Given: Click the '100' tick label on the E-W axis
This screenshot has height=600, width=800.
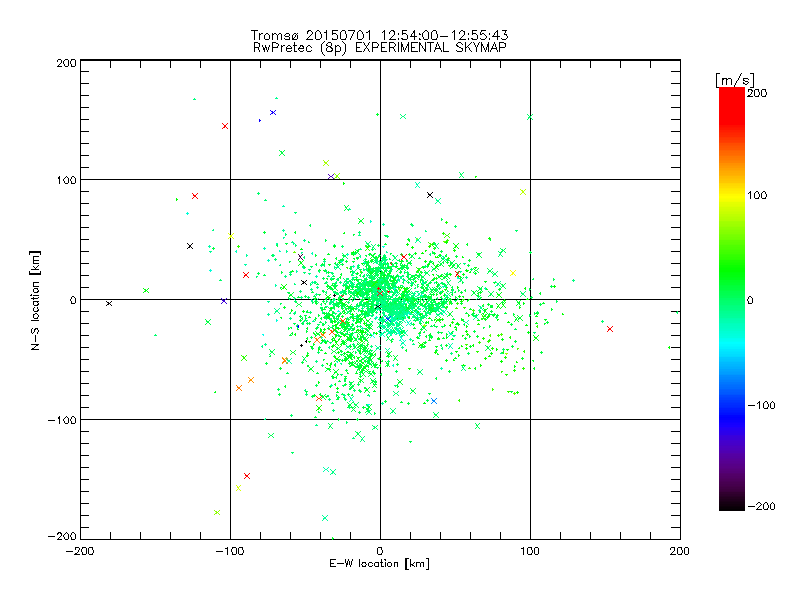Looking at the screenshot, I should pyautogui.click(x=530, y=551).
